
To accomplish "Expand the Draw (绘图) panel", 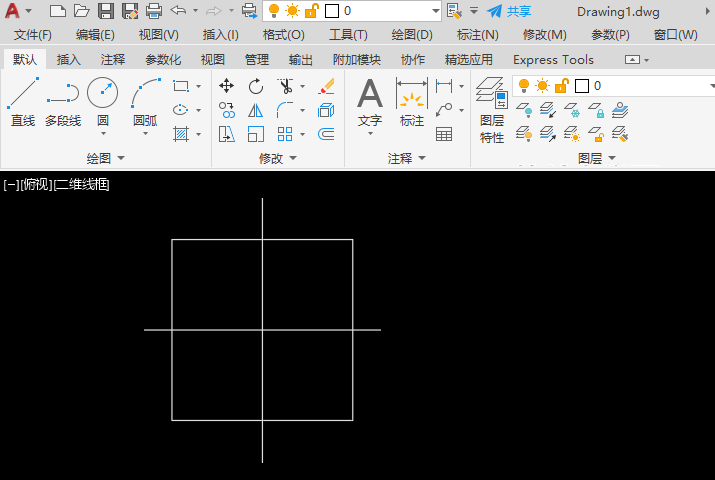I will click(x=105, y=158).
